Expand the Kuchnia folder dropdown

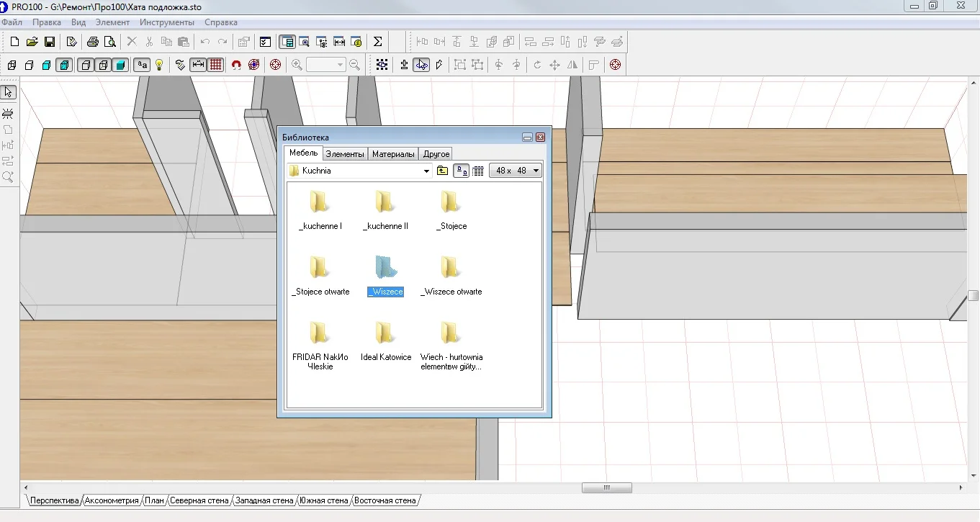(427, 171)
